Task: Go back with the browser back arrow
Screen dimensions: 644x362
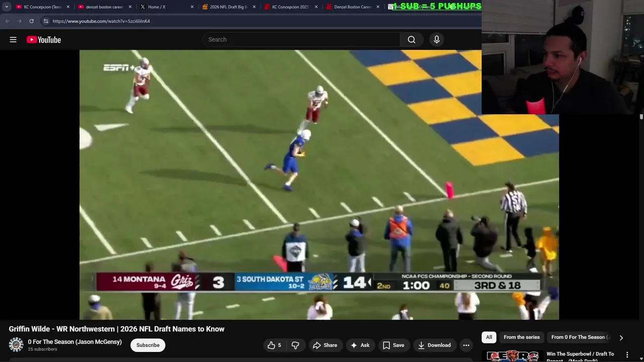Action: pyautogui.click(x=7, y=21)
